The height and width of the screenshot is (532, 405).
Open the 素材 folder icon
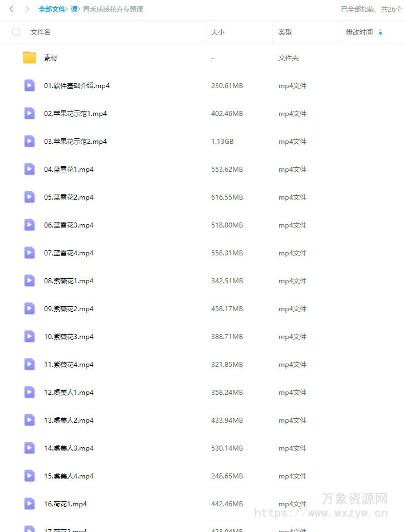30,57
